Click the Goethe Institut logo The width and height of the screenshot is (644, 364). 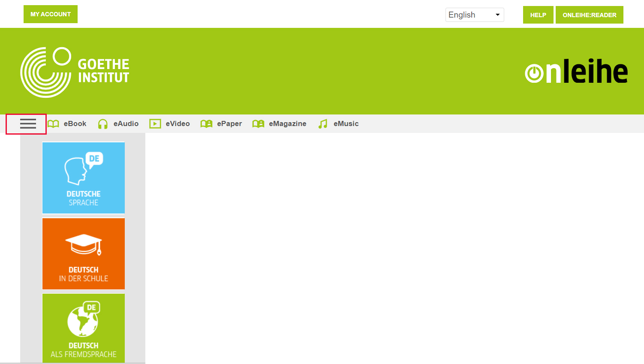click(x=75, y=72)
